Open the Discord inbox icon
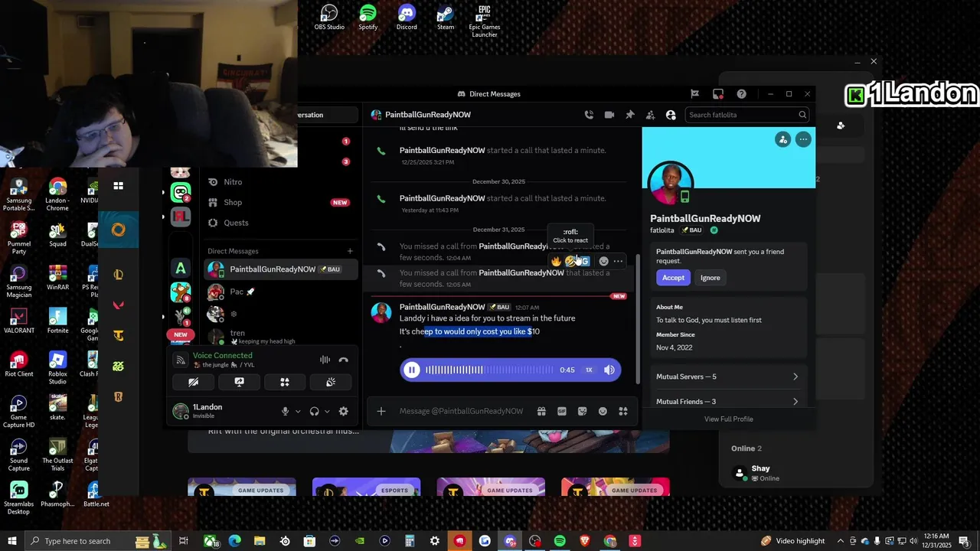The image size is (980, 551). click(x=718, y=94)
